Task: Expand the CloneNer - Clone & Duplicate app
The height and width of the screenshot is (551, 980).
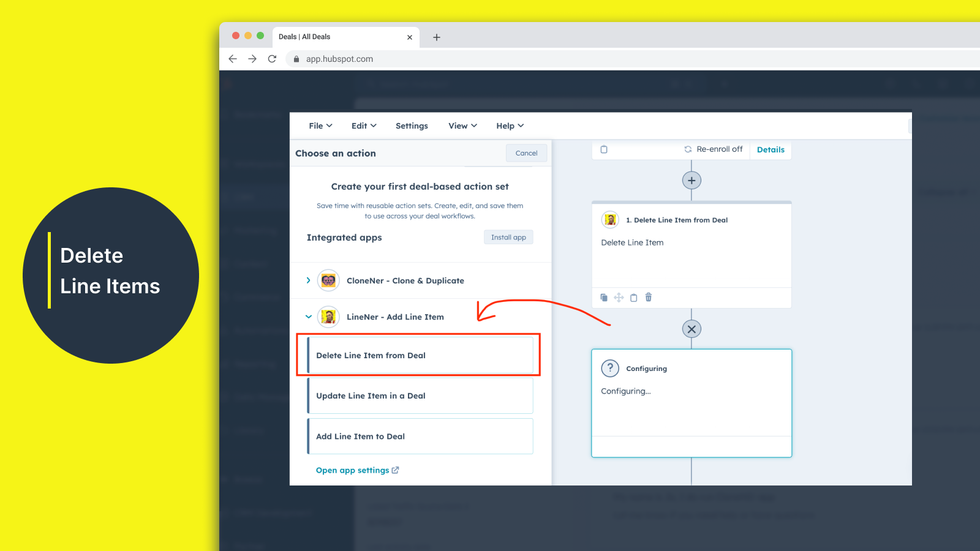Action: pos(308,280)
